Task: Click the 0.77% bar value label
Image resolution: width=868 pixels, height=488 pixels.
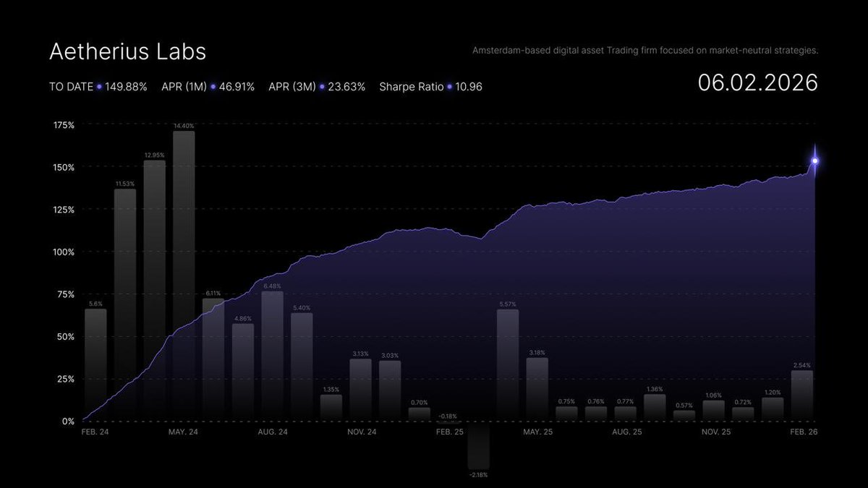Action: click(x=626, y=401)
